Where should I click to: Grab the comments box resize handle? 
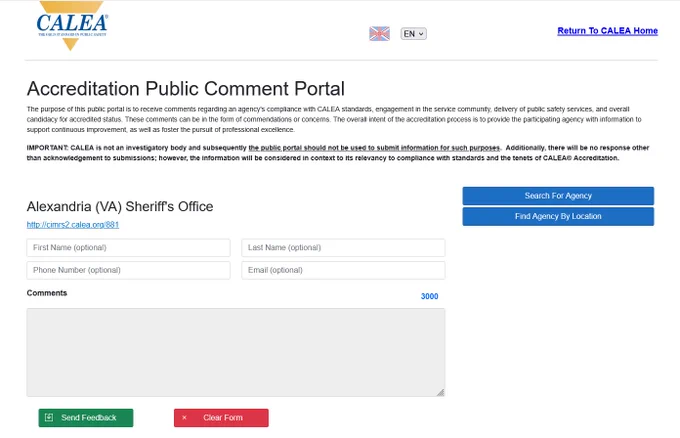point(440,392)
